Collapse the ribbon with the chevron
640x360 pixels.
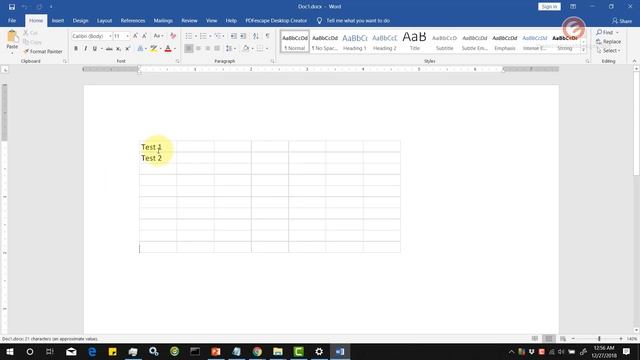[x=634, y=61]
